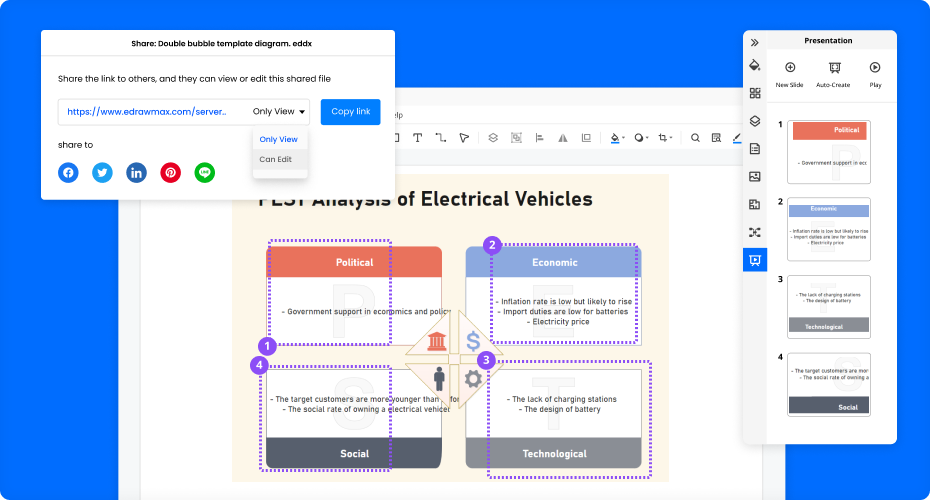Image resolution: width=930 pixels, height=500 pixels.
Task: Choose Only View from permission list
Action: pyautogui.click(x=278, y=139)
